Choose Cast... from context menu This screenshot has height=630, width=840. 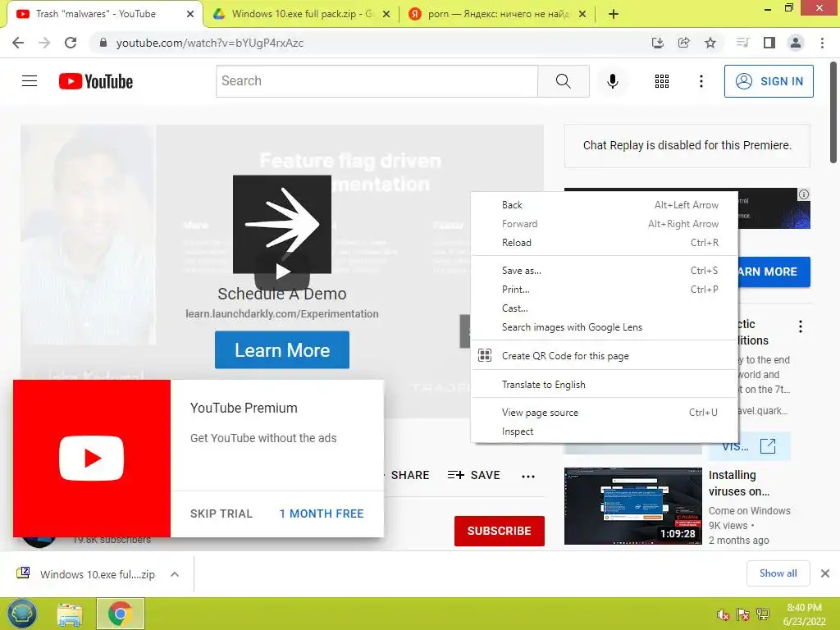pos(605,308)
